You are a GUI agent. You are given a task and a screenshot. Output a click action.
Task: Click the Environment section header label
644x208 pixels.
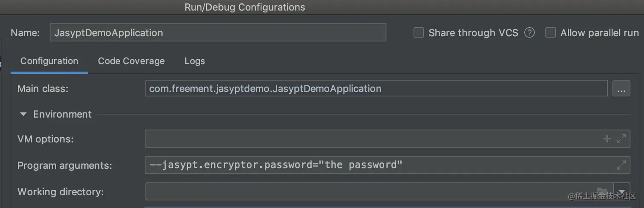point(62,114)
